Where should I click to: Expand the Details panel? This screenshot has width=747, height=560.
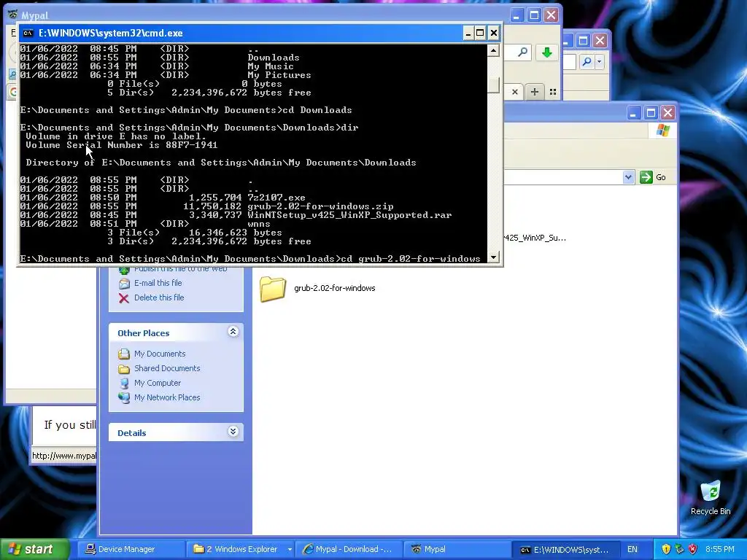tap(233, 432)
